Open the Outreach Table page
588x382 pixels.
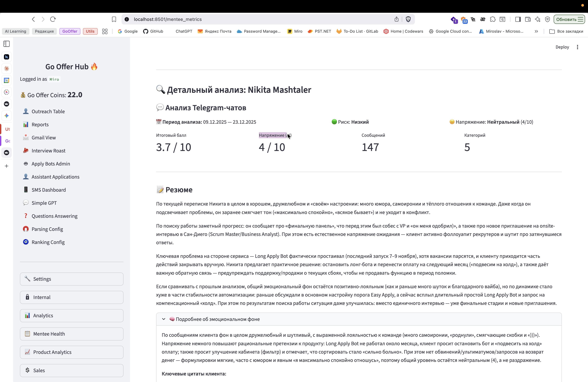tap(48, 111)
